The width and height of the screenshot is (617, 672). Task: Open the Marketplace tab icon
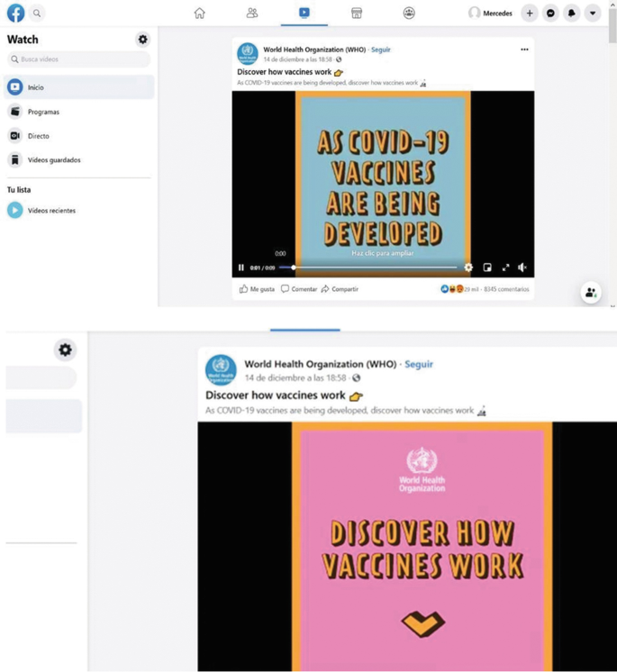(357, 14)
